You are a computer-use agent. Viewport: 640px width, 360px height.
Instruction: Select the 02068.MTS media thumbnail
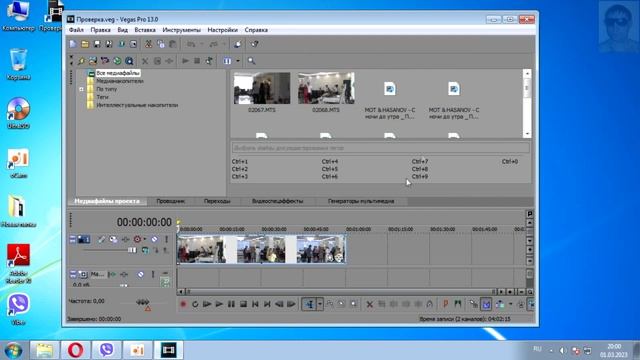[326, 88]
